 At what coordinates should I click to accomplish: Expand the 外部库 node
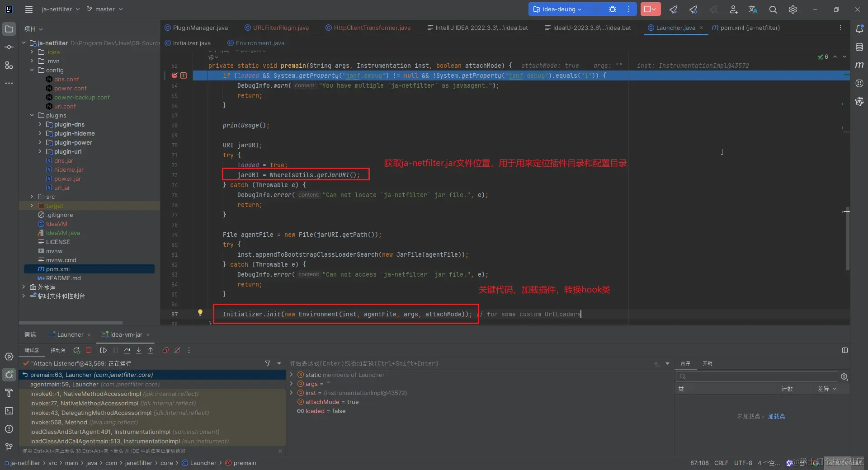coord(24,287)
